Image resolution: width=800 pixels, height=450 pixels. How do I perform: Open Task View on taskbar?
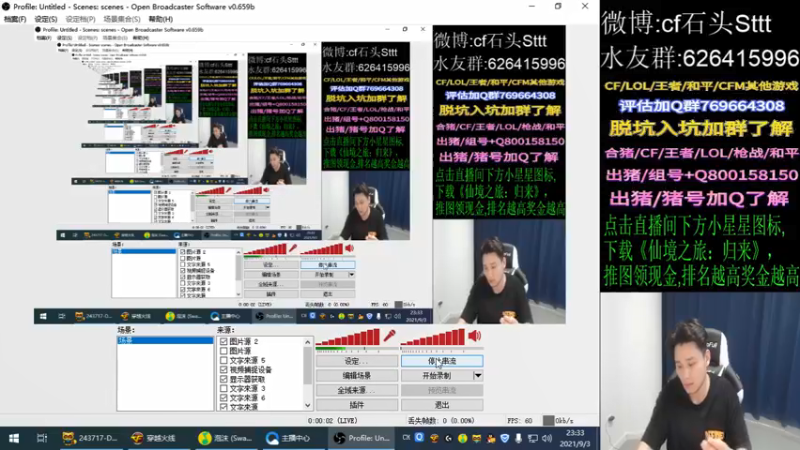coord(42,438)
